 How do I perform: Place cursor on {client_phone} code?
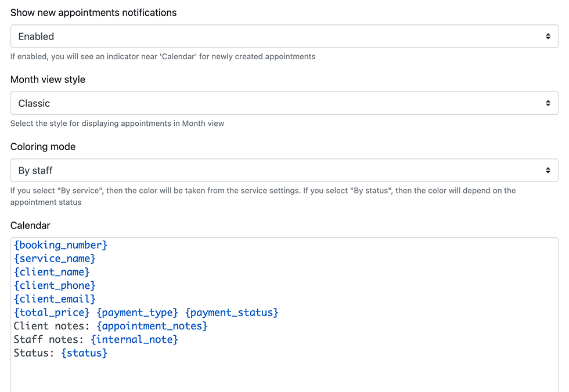tap(55, 285)
